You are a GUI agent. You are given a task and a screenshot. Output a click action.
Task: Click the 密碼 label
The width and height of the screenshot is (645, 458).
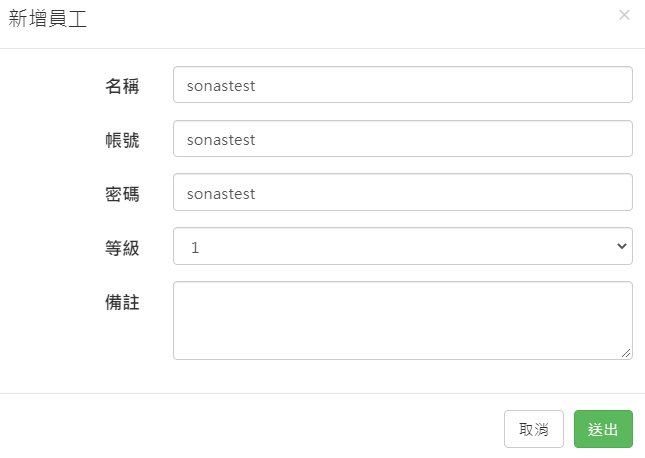click(x=122, y=194)
